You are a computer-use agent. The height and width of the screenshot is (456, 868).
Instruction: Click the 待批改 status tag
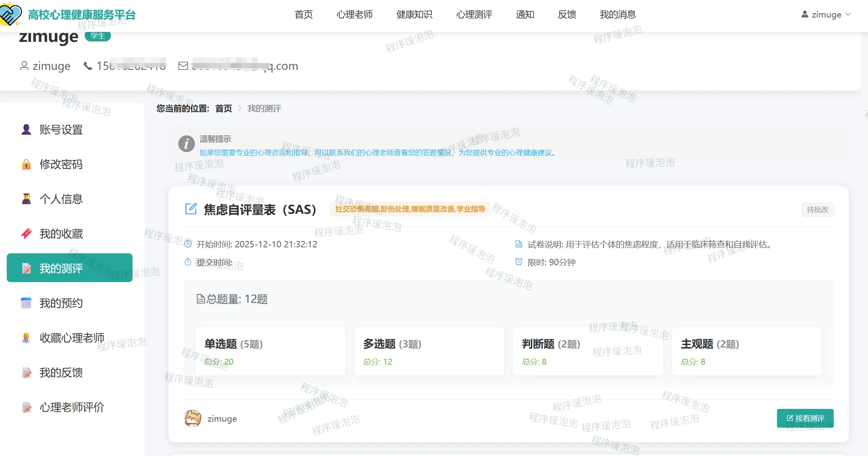coord(817,209)
